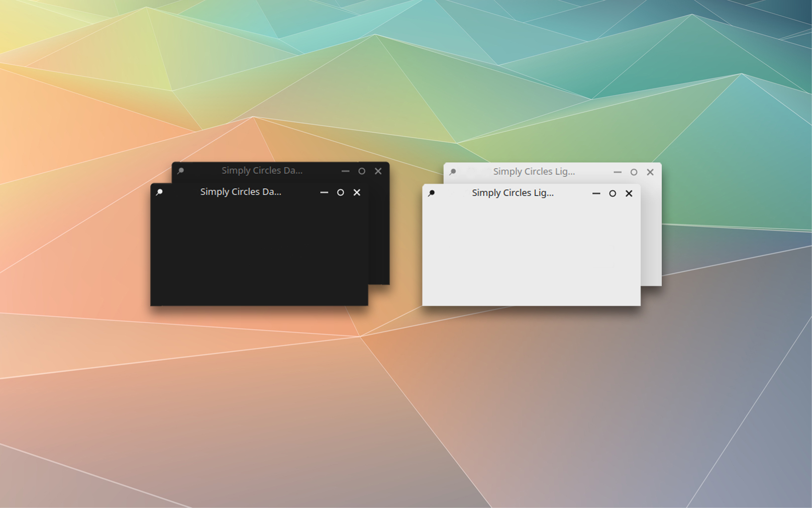Click pin icon in inactive background Simply Circles Light window
Viewport: 812px width, 508px height.
[x=452, y=172]
